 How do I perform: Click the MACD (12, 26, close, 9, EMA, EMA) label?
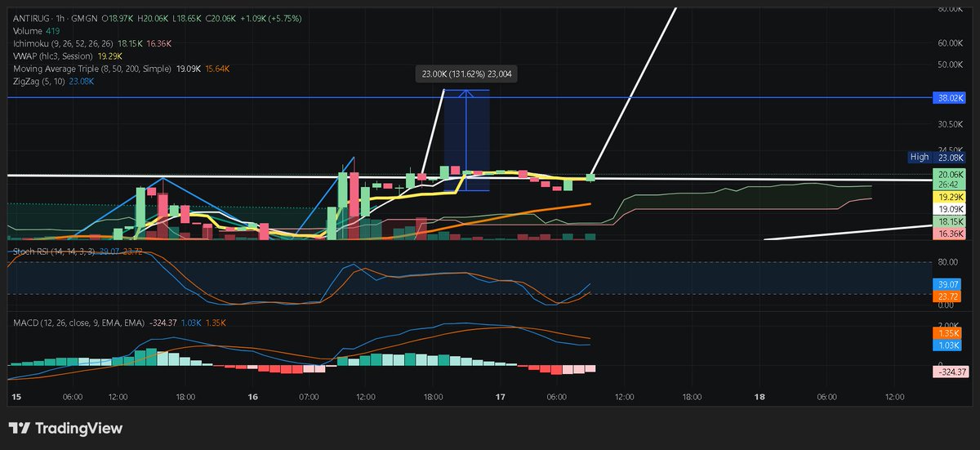coord(78,323)
